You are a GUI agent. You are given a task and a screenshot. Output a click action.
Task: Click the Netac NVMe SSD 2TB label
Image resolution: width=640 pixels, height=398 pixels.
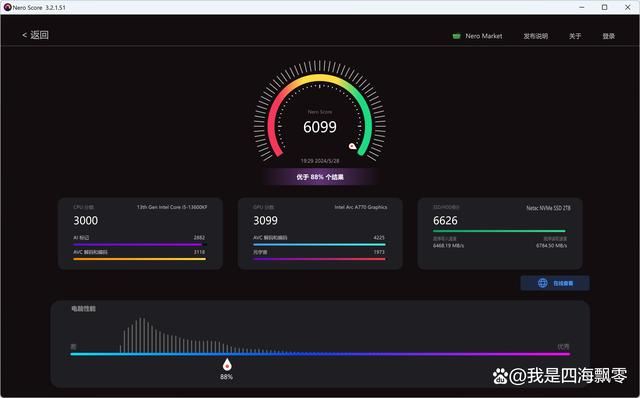click(x=548, y=208)
